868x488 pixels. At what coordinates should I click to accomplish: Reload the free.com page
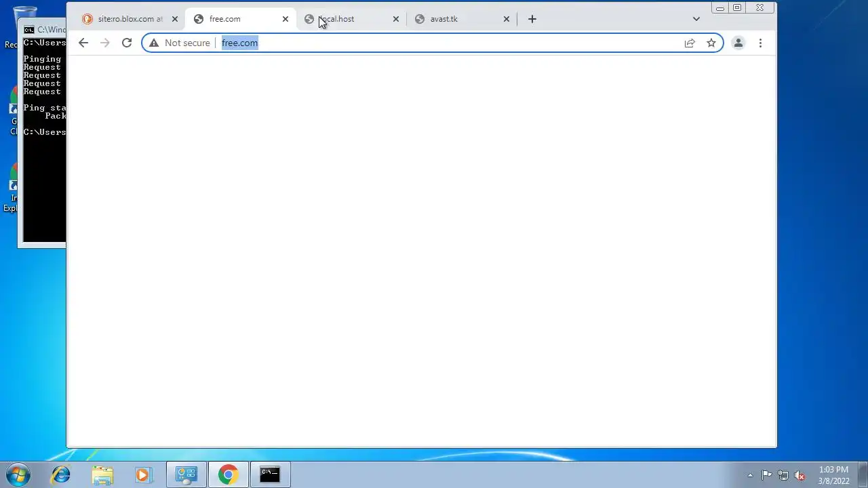127,43
